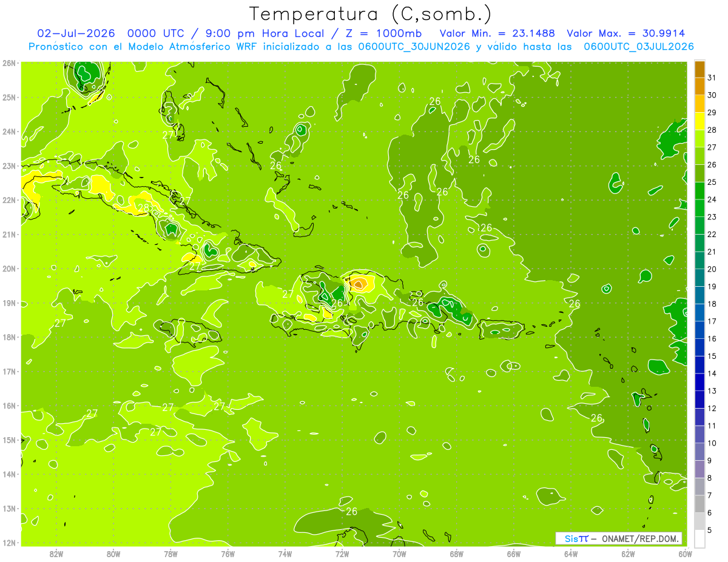
Task: Click the colorbar label "14"
Action: click(712, 373)
